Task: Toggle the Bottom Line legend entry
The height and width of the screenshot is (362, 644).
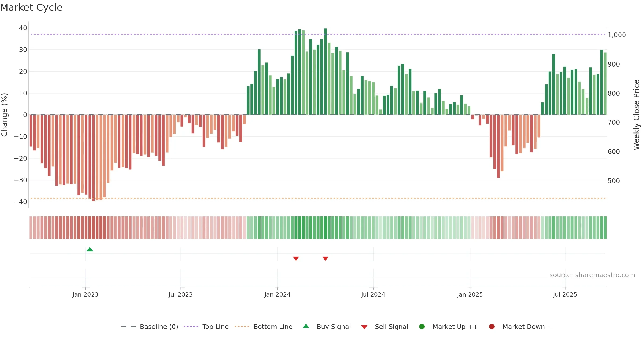Action: [x=263, y=327]
